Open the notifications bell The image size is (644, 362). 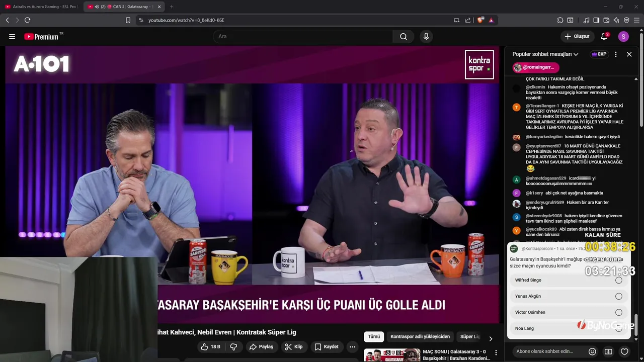pyautogui.click(x=604, y=36)
